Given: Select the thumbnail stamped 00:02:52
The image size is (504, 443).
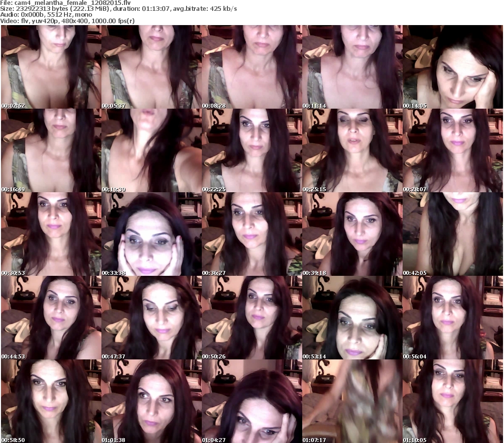Looking at the screenshot, I should pyautogui.click(x=51, y=67).
